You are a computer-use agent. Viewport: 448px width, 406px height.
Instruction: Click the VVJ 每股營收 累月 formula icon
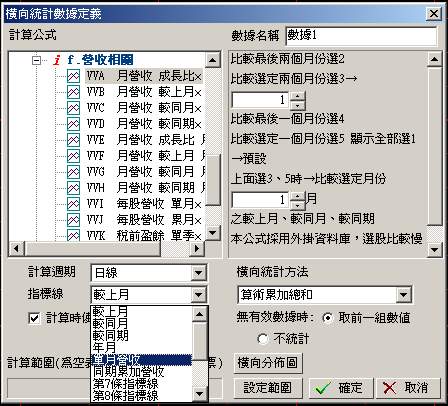click(x=73, y=220)
